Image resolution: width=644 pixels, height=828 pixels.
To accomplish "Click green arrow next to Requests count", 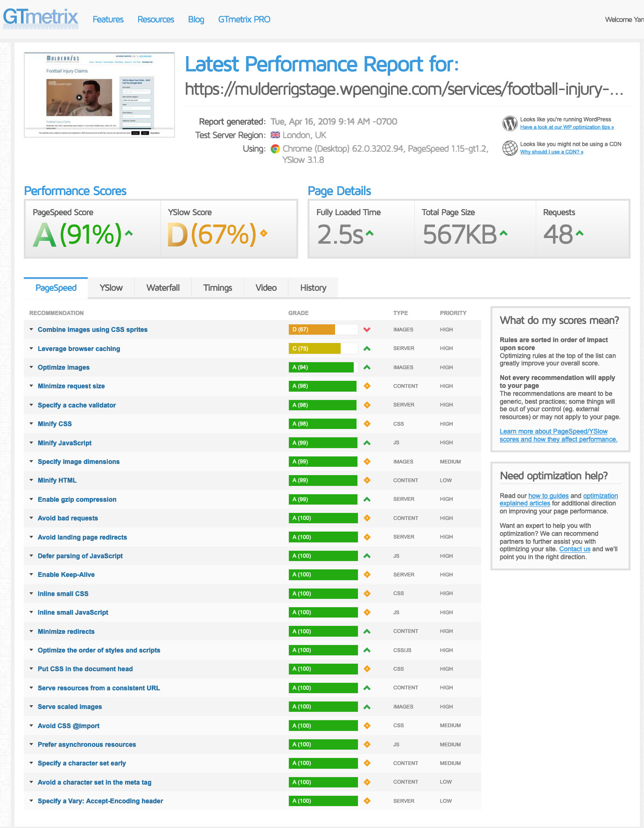I will point(580,233).
